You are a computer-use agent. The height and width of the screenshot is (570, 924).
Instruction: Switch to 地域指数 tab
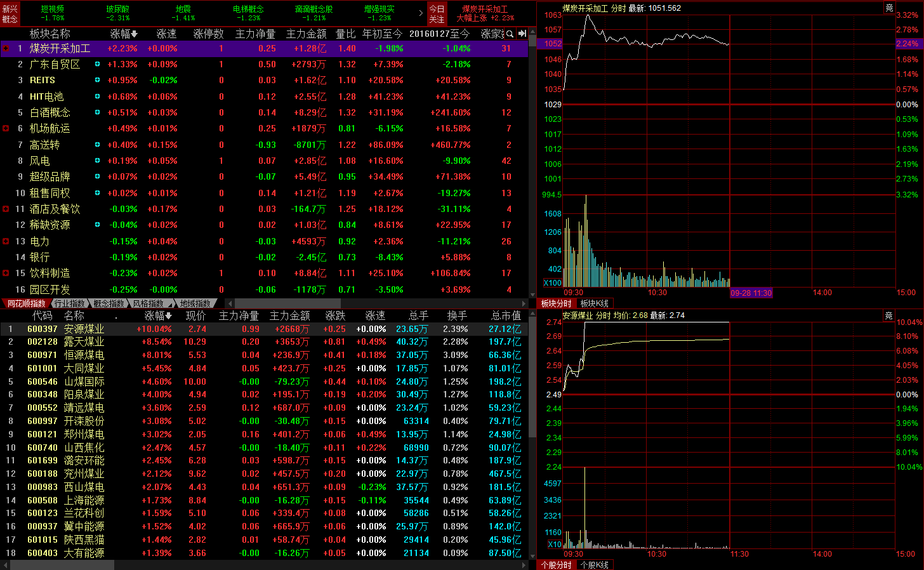195,303
